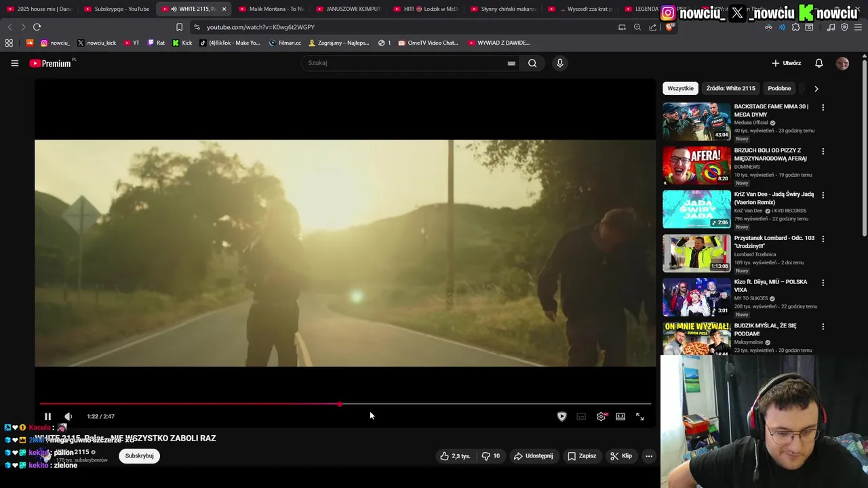Open options for Kizo POLSKA VIXA

tap(823, 283)
